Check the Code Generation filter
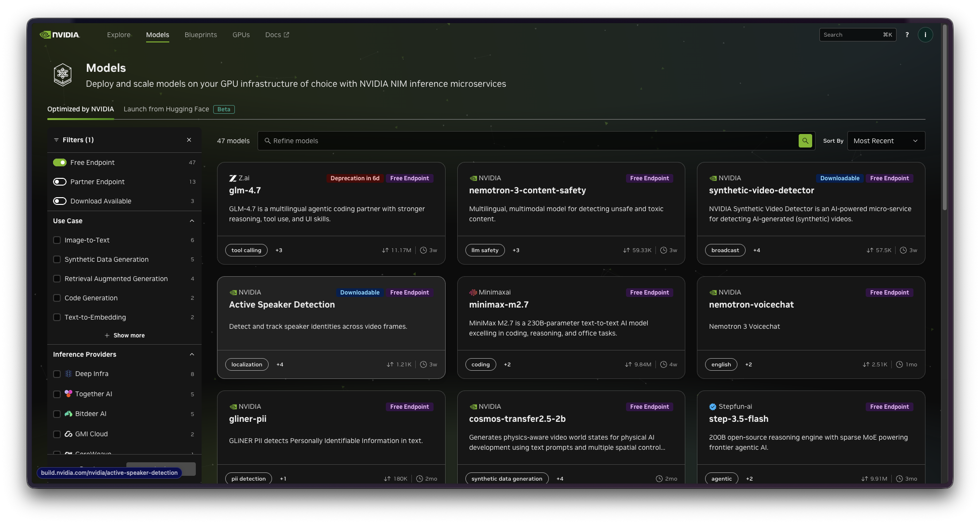The image size is (980, 524). [x=57, y=298]
